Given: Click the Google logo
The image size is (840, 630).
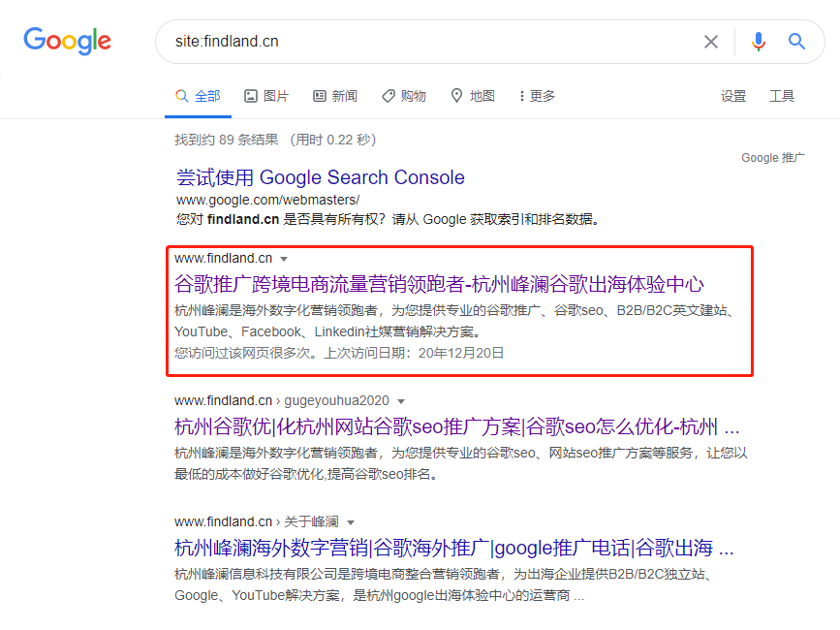Looking at the screenshot, I should tap(66, 41).
